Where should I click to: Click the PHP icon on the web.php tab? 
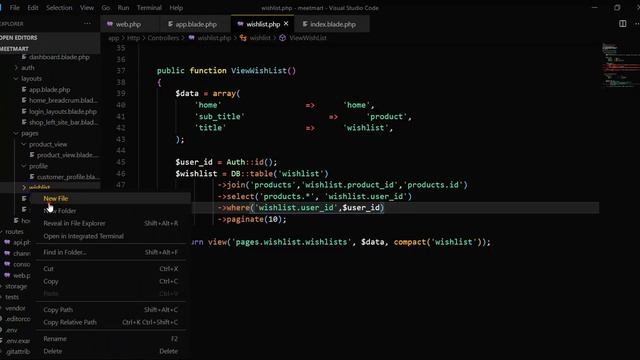coord(110,24)
